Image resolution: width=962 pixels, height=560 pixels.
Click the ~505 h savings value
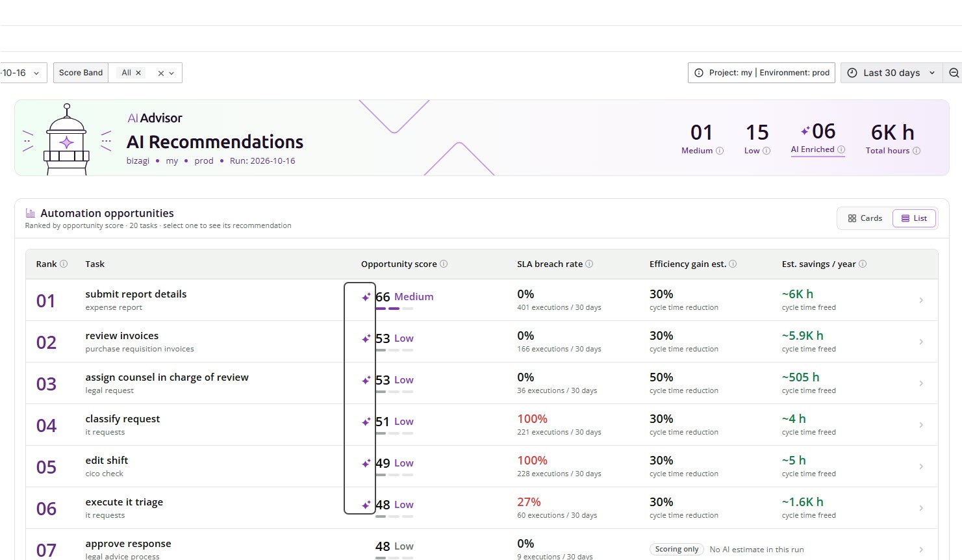[801, 377]
